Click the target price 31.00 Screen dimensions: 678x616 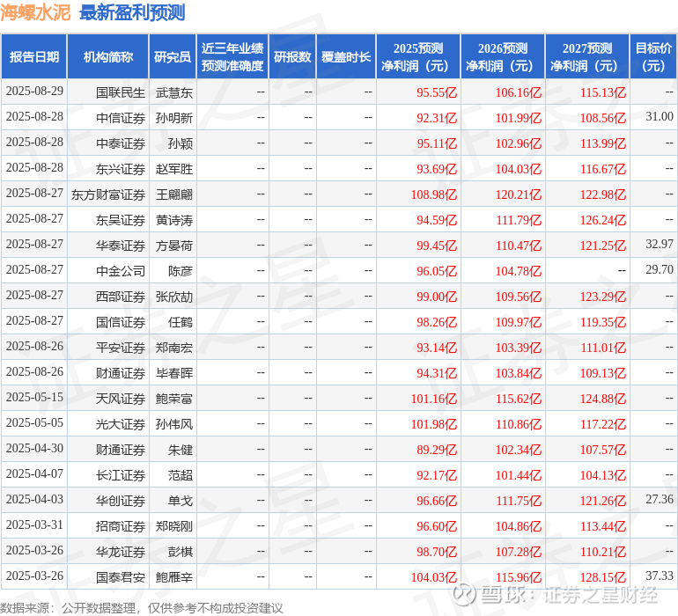coord(659,116)
